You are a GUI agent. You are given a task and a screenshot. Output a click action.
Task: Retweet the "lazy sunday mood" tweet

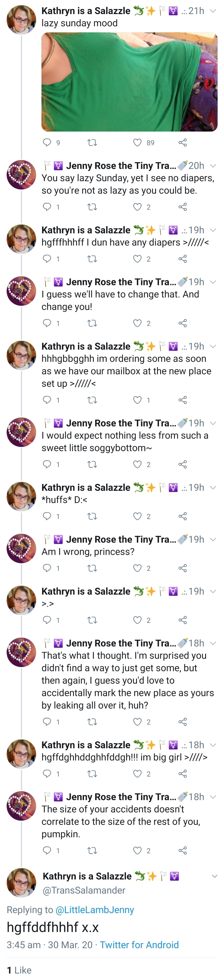point(92,143)
